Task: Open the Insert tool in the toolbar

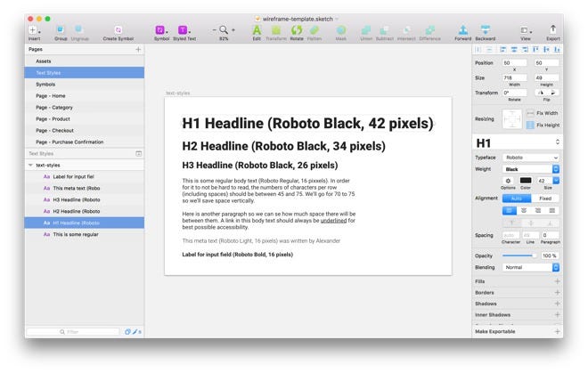Action: pyautogui.click(x=34, y=30)
